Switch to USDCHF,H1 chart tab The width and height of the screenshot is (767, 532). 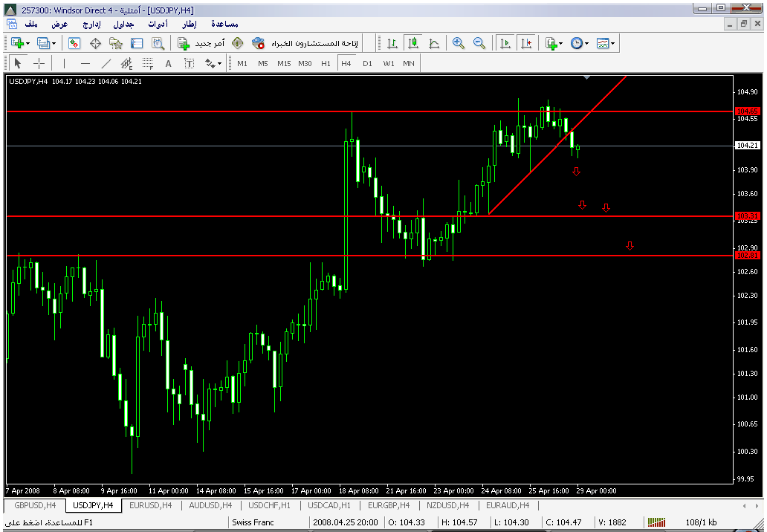click(270, 505)
